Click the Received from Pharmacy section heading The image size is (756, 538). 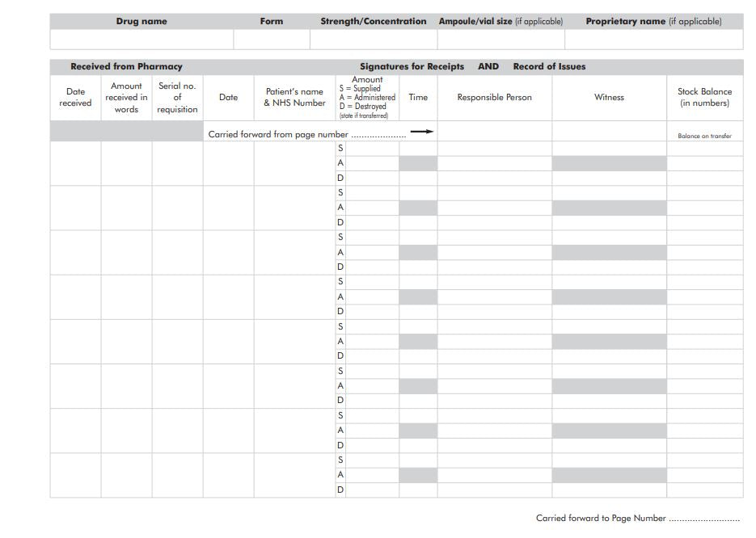(126, 67)
